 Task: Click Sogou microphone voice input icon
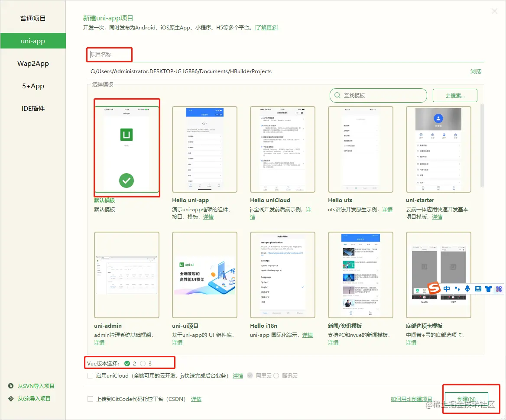[467, 289]
